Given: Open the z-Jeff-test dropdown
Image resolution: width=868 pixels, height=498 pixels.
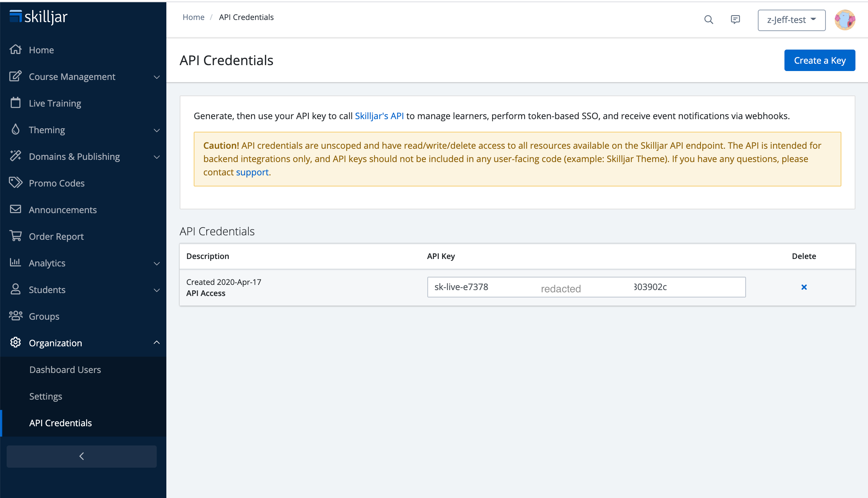Looking at the screenshot, I should 791,20.
